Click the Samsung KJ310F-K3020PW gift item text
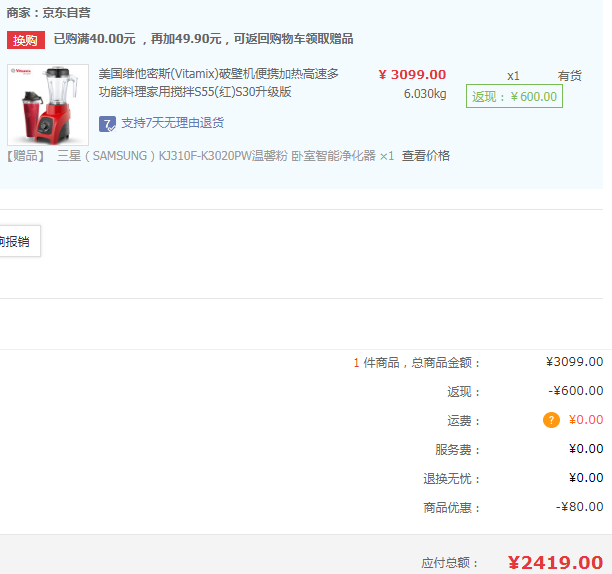The width and height of the screenshot is (612, 574). pos(225,156)
